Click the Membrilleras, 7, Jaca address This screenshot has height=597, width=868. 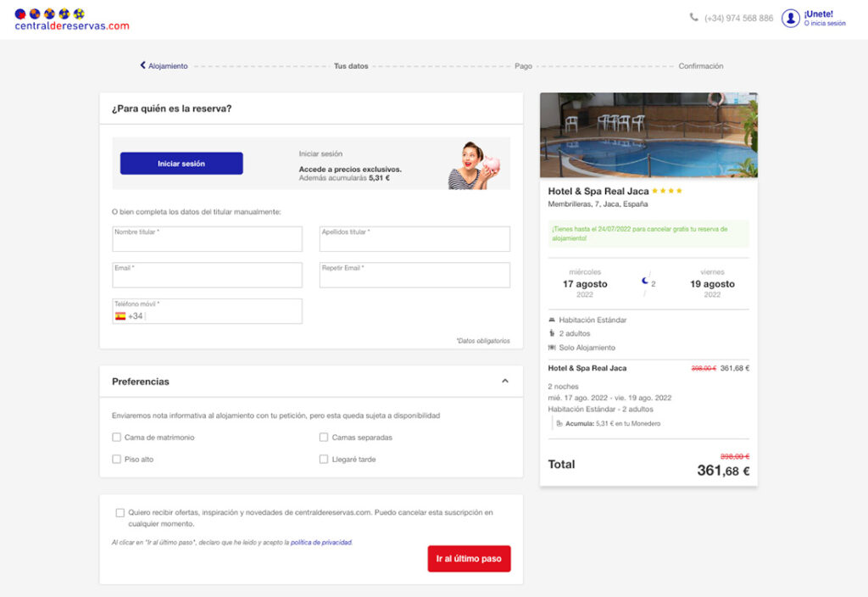598,204
